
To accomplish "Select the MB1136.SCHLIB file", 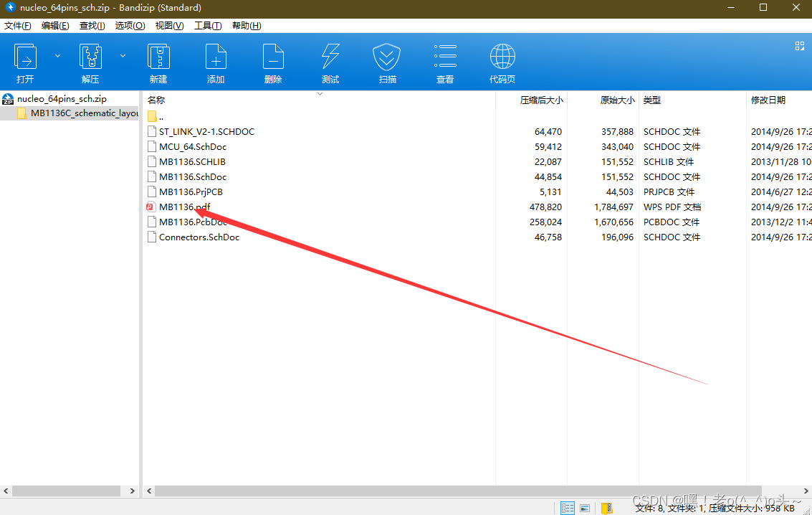I will [x=192, y=161].
